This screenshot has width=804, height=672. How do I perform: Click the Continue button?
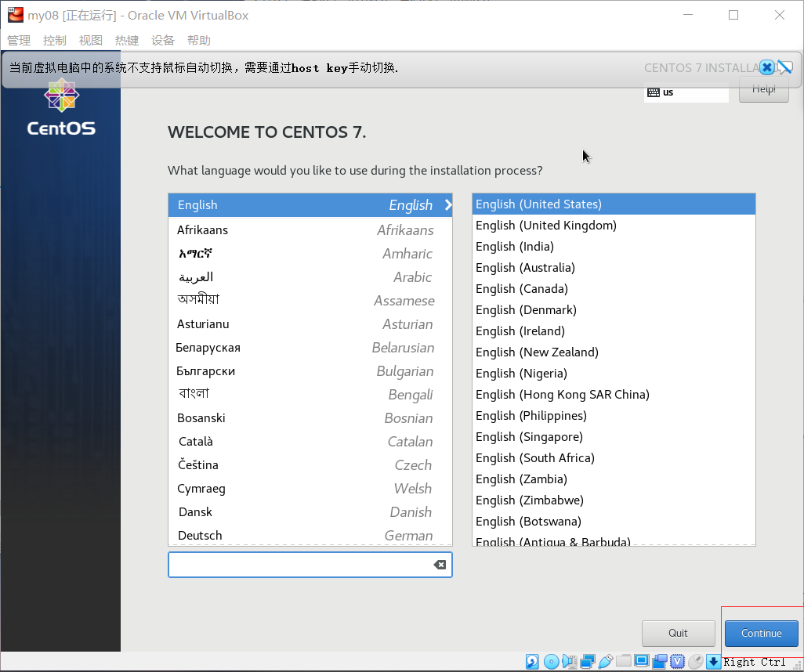(x=762, y=633)
